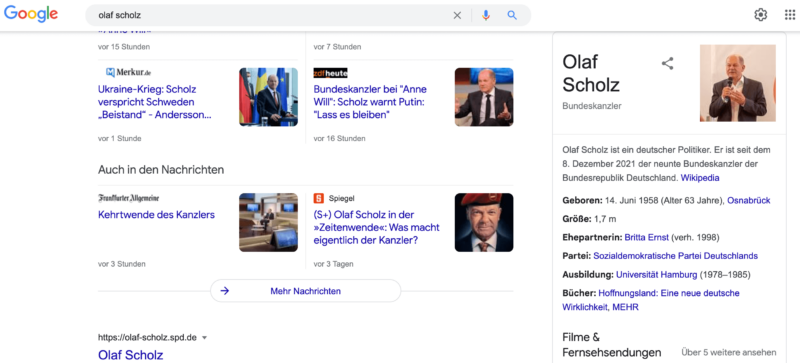
Task: Click the Olaf Scholz panel title
Action: click(x=591, y=73)
